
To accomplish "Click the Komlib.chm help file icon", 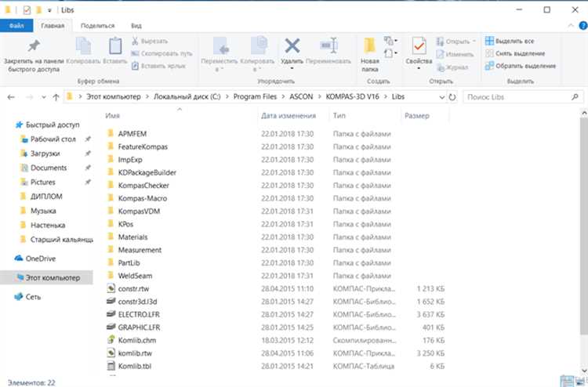I will (111, 340).
